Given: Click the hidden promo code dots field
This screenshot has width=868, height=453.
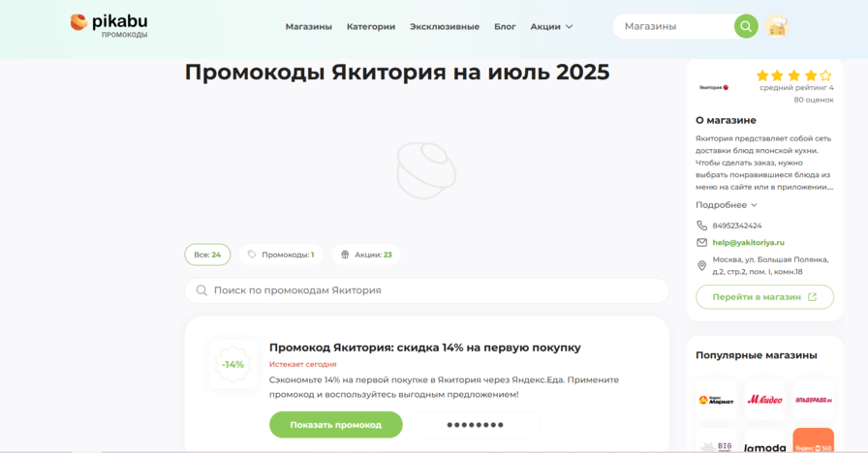Looking at the screenshot, I should (475, 425).
